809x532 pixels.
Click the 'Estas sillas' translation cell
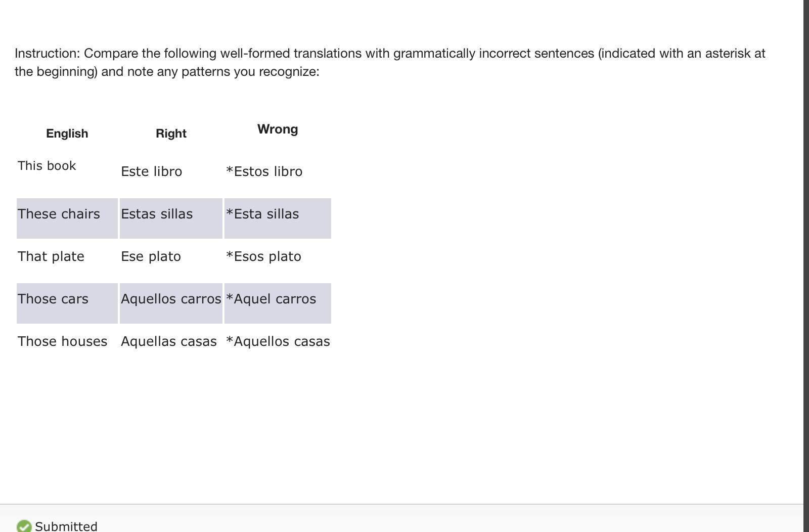coord(157,214)
